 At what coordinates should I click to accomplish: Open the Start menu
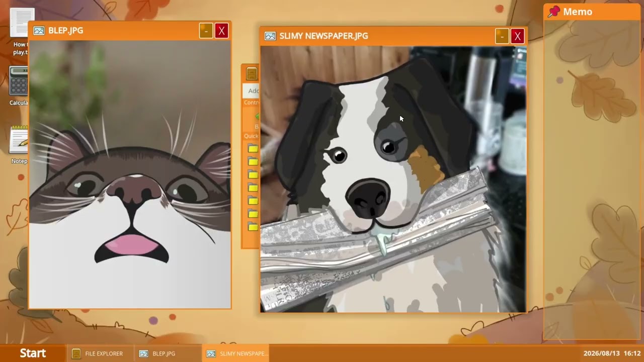coord(33,353)
